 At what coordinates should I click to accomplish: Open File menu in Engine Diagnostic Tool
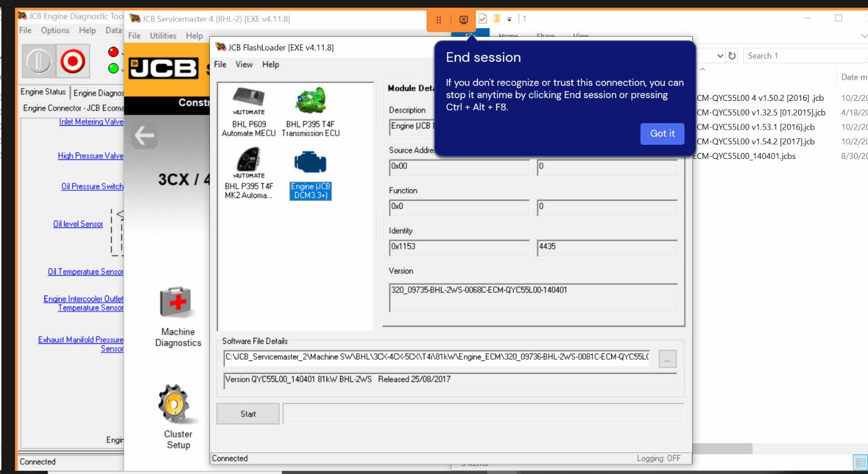[25, 30]
